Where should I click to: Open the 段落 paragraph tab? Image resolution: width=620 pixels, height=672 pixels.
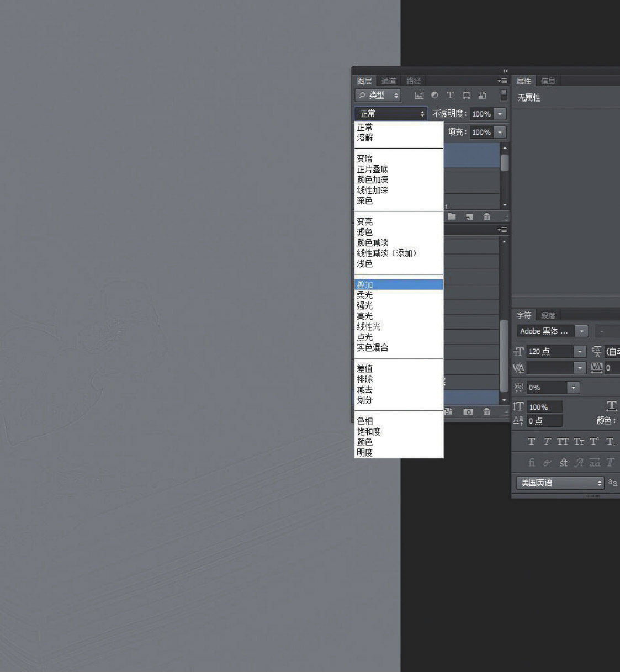548,315
